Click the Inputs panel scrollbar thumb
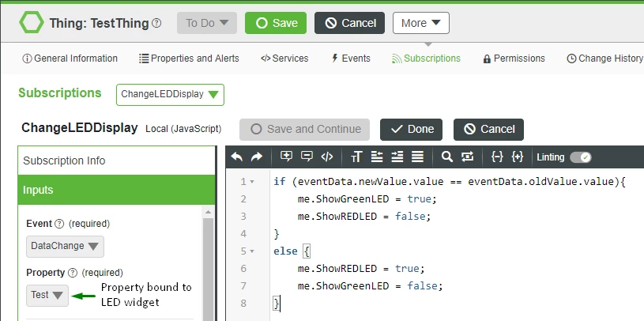Screen dimensions: 644x321 [209, 269]
